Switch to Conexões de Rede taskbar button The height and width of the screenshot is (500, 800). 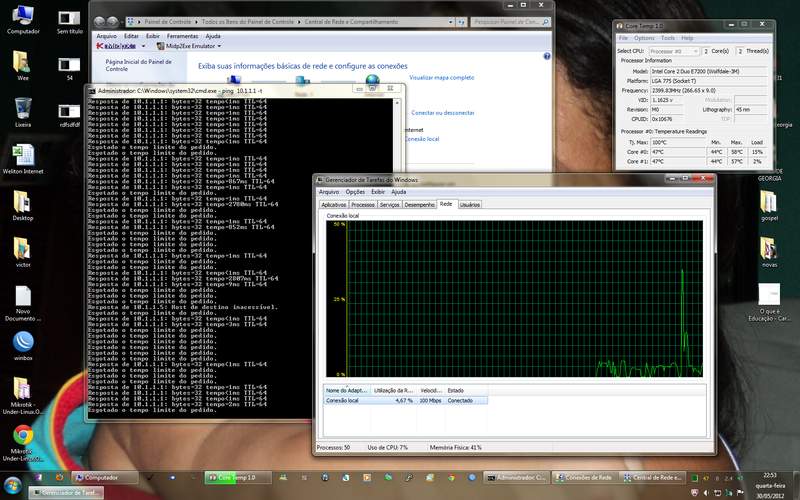click(x=584, y=478)
